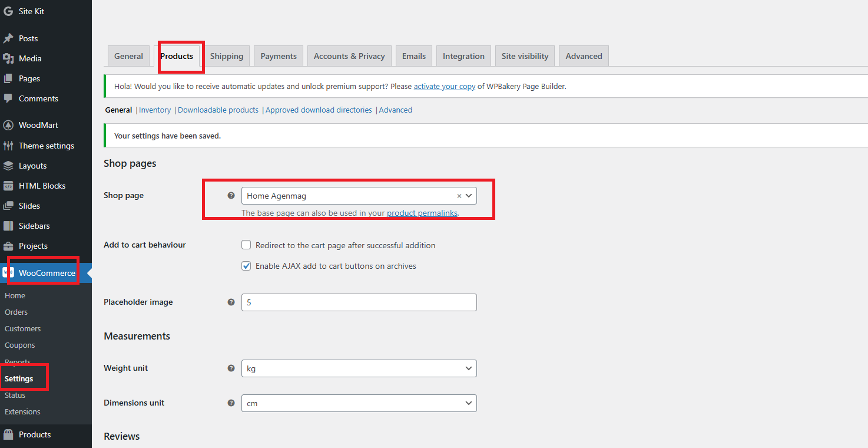Screen dimensions: 868x448
Task: Open the Site visibility tab
Action: coord(525,56)
